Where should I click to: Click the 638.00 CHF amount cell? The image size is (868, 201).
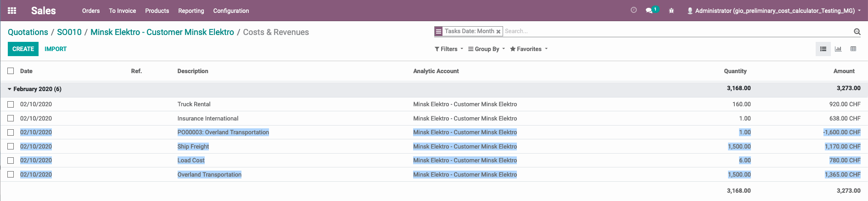coord(845,119)
